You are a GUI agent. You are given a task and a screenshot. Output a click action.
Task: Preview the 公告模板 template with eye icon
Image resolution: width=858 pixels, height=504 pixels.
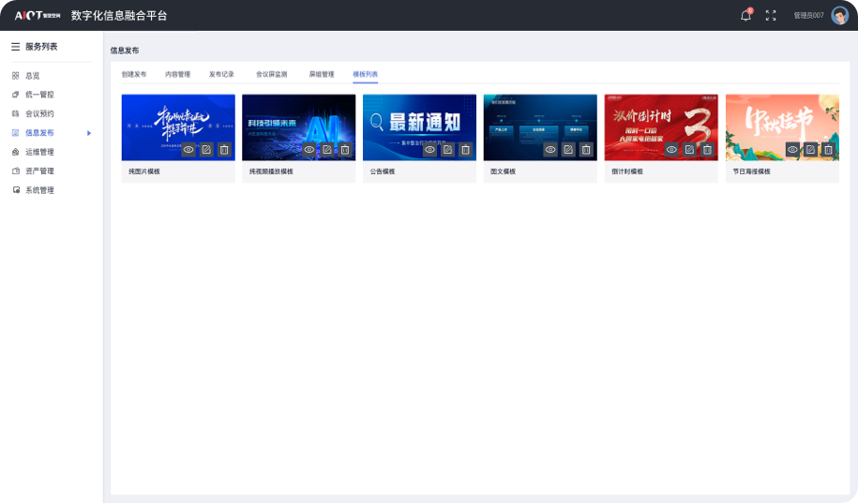[429, 149]
